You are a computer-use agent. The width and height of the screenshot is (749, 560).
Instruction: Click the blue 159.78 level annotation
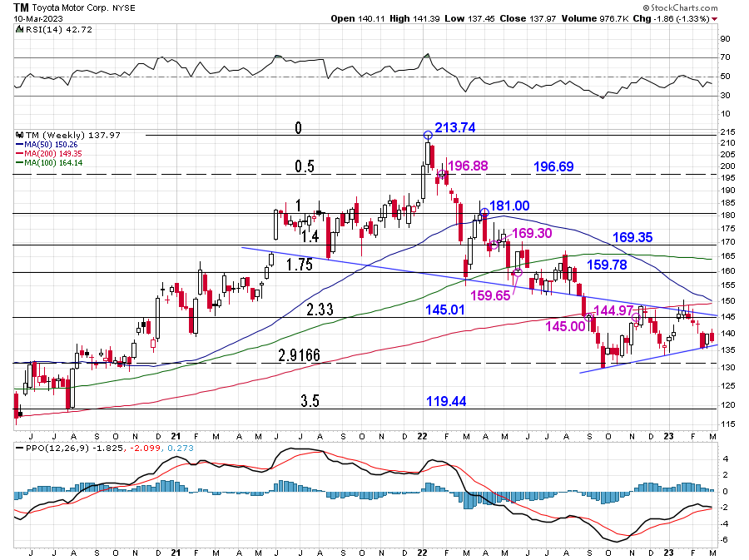click(x=607, y=265)
